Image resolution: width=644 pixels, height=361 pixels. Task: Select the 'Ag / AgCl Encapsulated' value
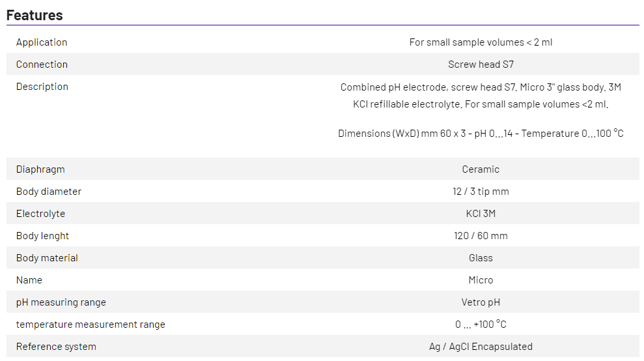pyautogui.click(x=481, y=347)
